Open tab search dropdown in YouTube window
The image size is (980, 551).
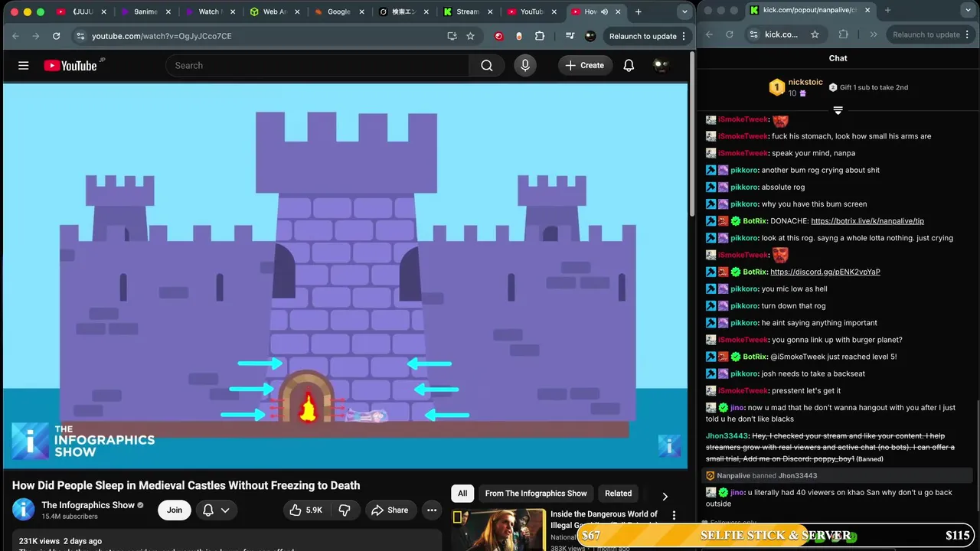point(684,11)
